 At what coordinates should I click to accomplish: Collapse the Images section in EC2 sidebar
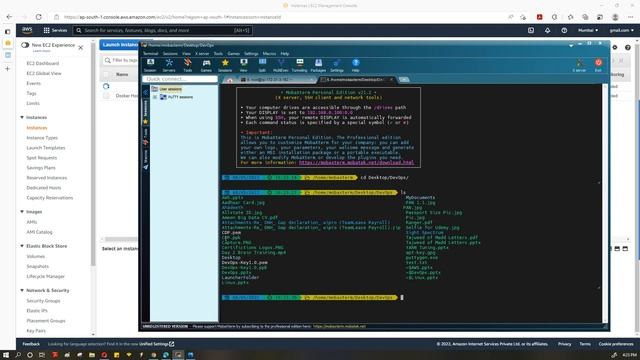click(22, 212)
